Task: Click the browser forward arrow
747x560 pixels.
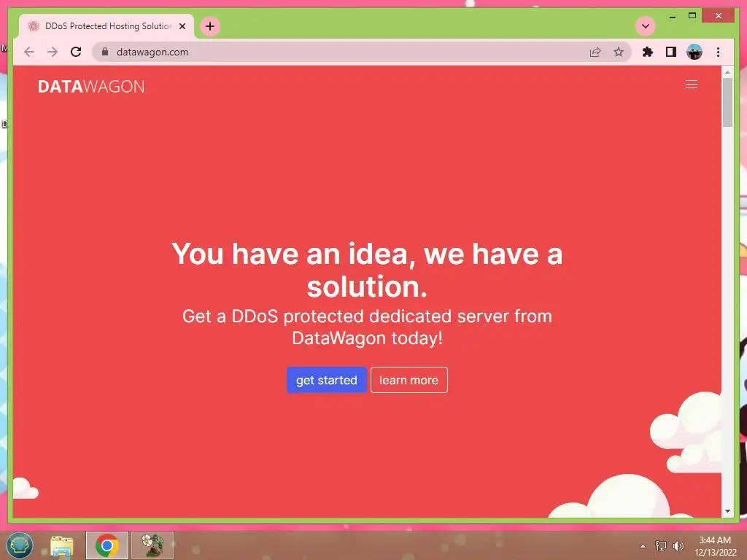Action: click(53, 52)
